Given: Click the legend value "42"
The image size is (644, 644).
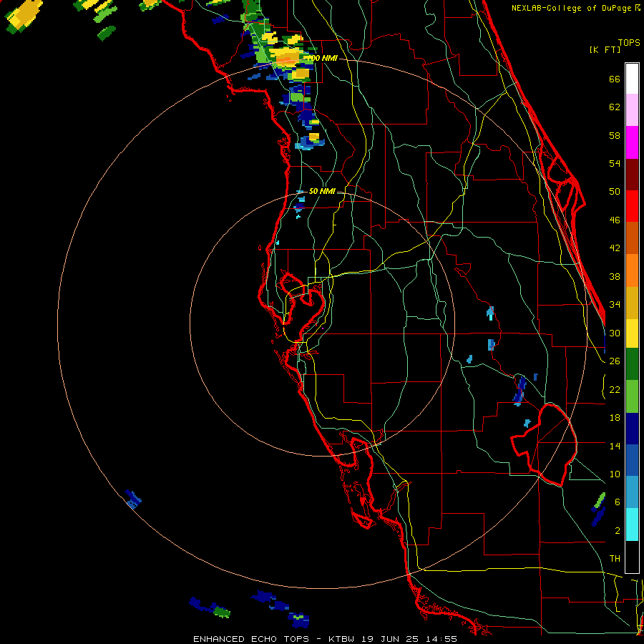Looking at the screenshot, I should 615,248.
